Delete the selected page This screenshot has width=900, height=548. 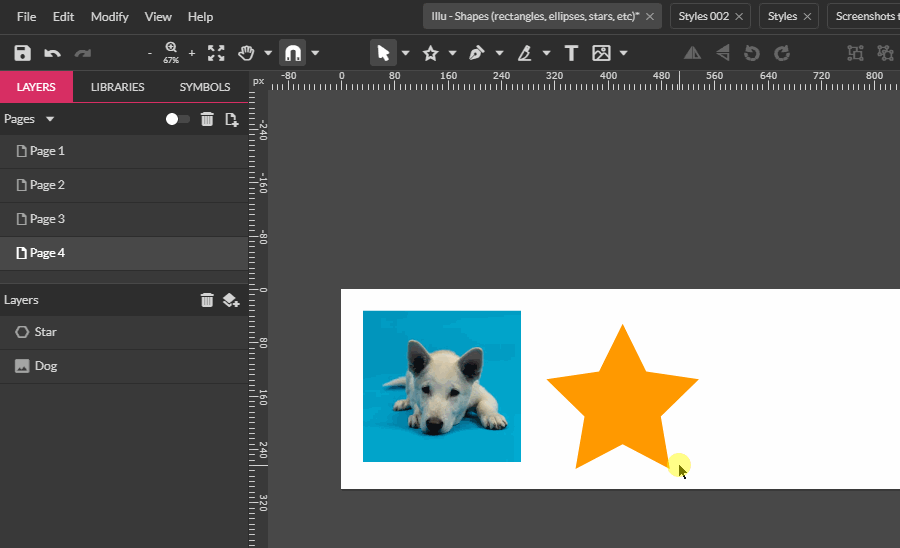coord(207,119)
